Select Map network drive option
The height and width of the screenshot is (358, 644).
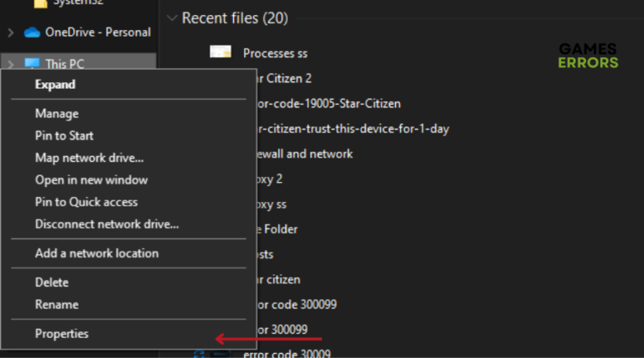click(89, 157)
